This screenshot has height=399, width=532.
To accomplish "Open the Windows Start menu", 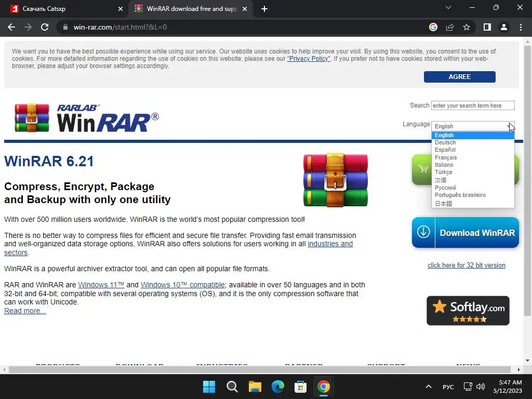I will (209, 387).
